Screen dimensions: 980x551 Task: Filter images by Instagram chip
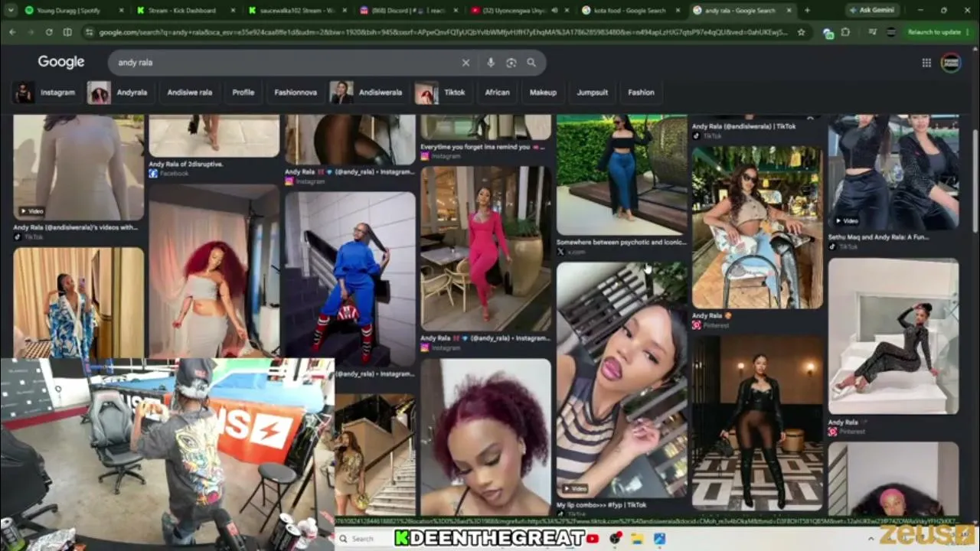tap(46, 93)
